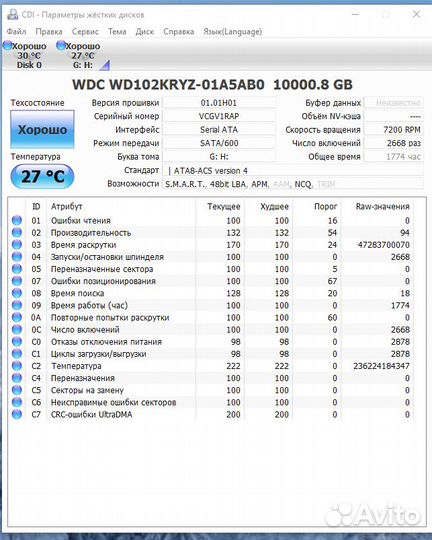Click the status orb for Ошибки чтения
The width and height of the screenshot is (432, 540).
click(x=17, y=220)
